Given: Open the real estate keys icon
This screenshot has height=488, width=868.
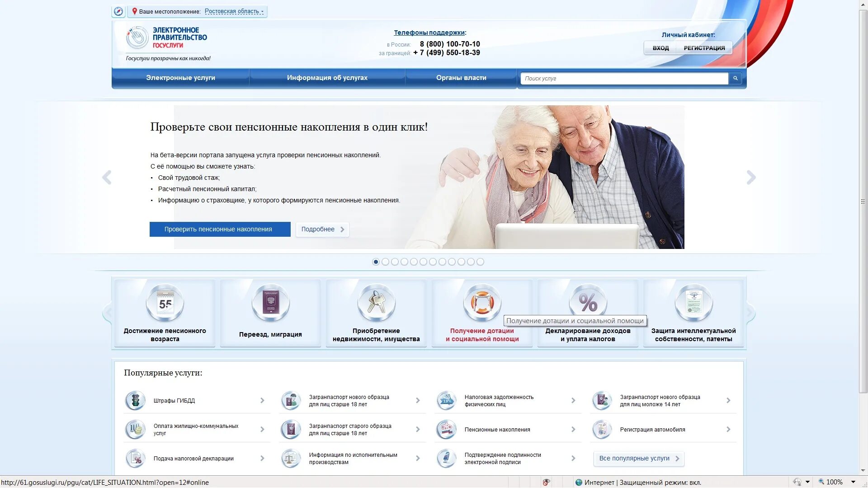Looking at the screenshot, I should point(376,303).
